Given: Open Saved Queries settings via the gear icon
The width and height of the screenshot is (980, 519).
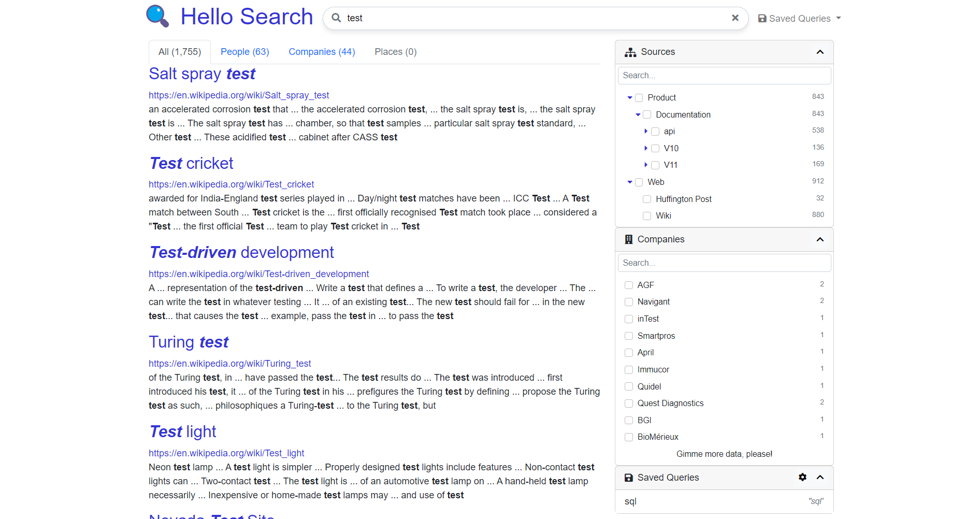Looking at the screenshot, I should 802,477.
